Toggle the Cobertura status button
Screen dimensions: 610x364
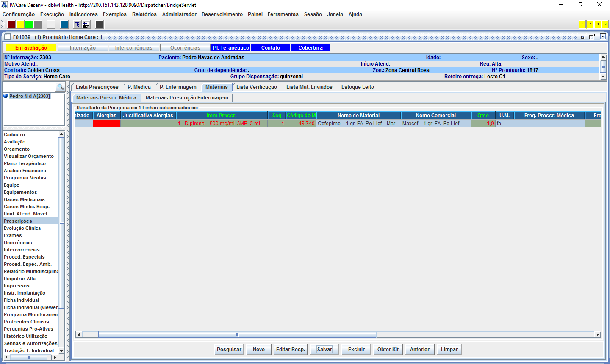[311, 48]
